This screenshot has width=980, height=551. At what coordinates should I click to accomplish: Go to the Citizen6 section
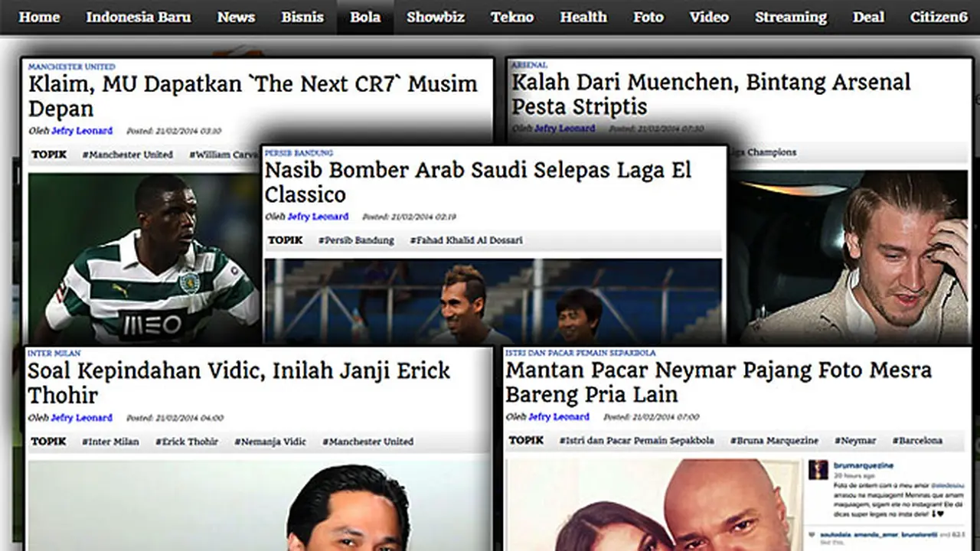coord(939,17)
